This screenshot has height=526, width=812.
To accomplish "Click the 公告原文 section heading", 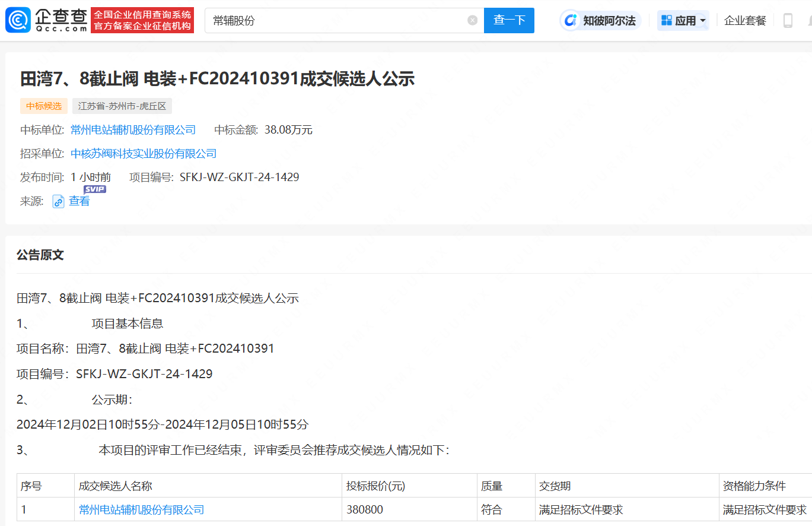I will pos(40,255).
